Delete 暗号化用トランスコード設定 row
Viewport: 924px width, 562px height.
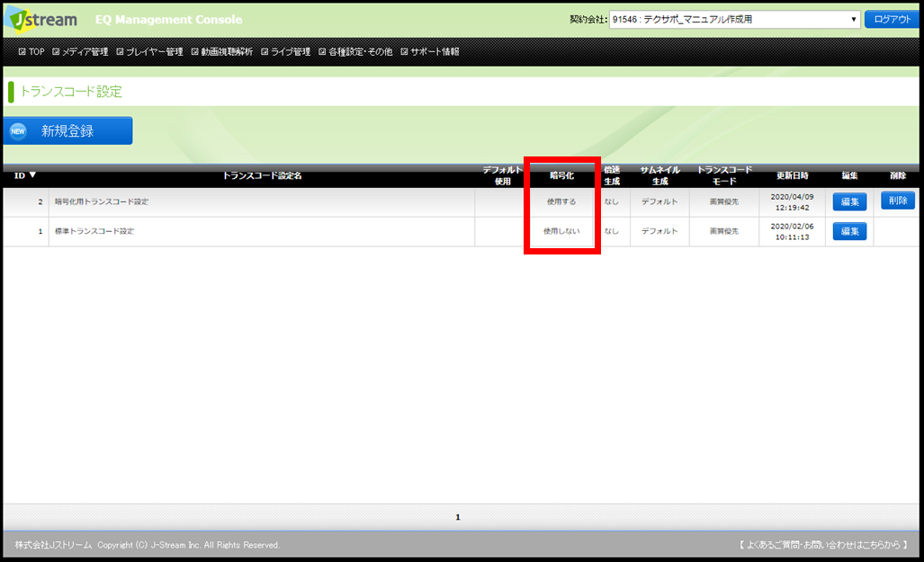[x=897, y=201]
